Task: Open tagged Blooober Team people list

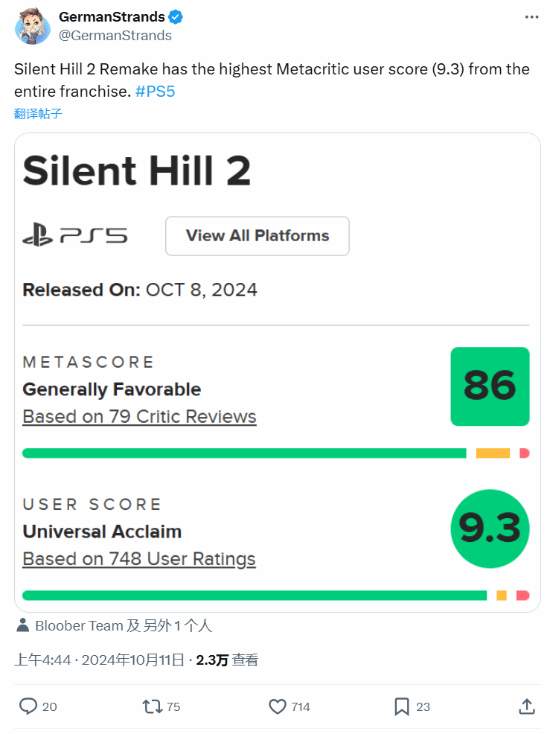Action: 124,625
